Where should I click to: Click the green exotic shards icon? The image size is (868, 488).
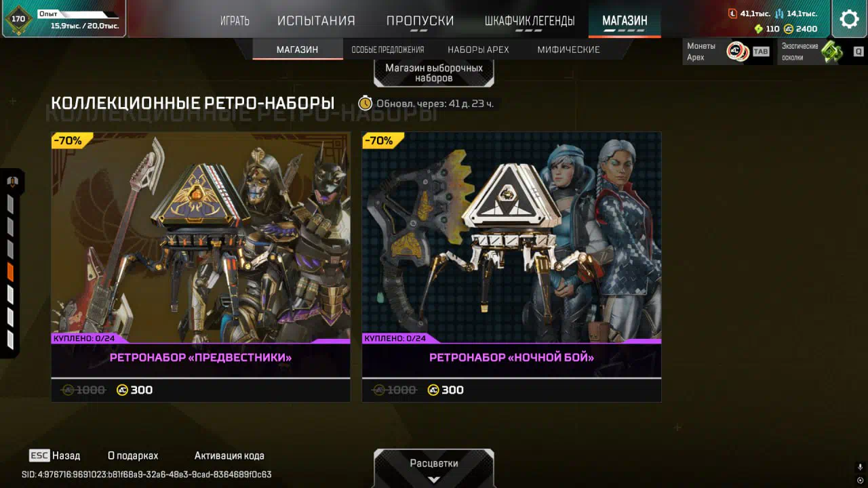[831, 52]
